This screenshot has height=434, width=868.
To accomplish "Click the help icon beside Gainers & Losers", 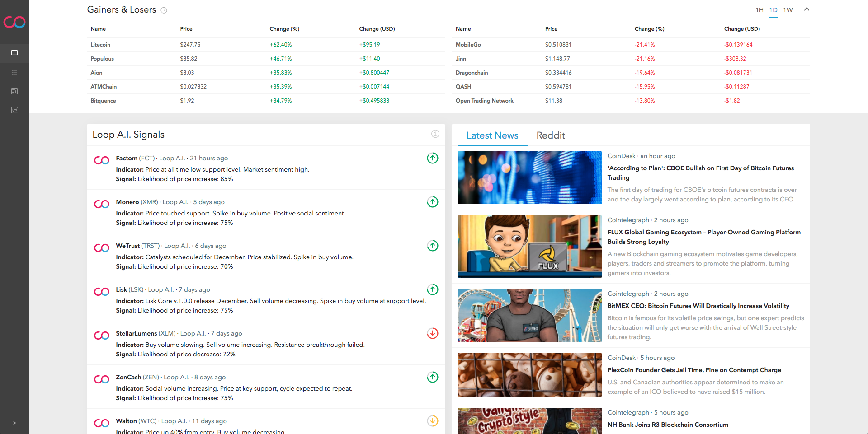I will tap(164, 9).
